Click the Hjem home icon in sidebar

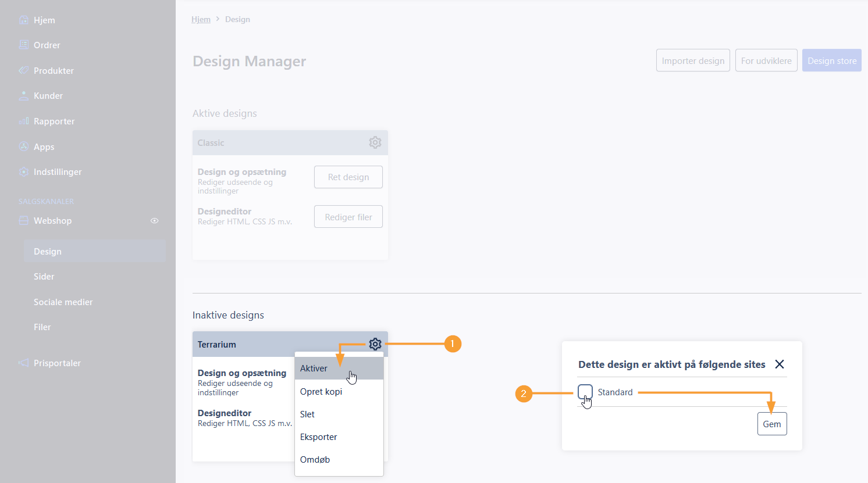pos(23,20)
